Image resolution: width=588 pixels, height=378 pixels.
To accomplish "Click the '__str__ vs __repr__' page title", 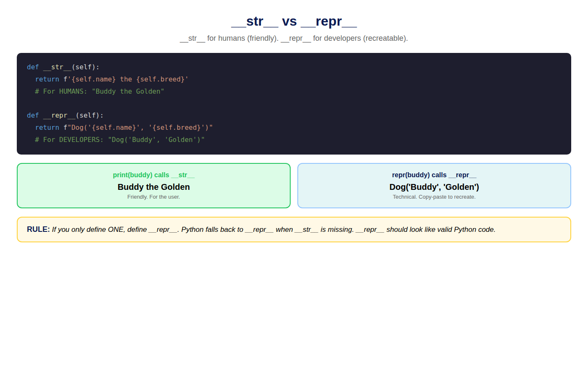I will [x=294, y=21].
